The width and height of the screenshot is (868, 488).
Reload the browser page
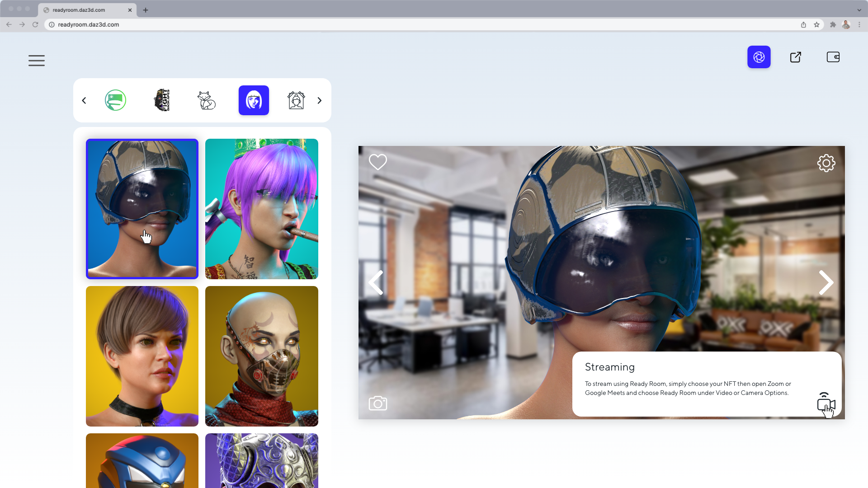35,24
